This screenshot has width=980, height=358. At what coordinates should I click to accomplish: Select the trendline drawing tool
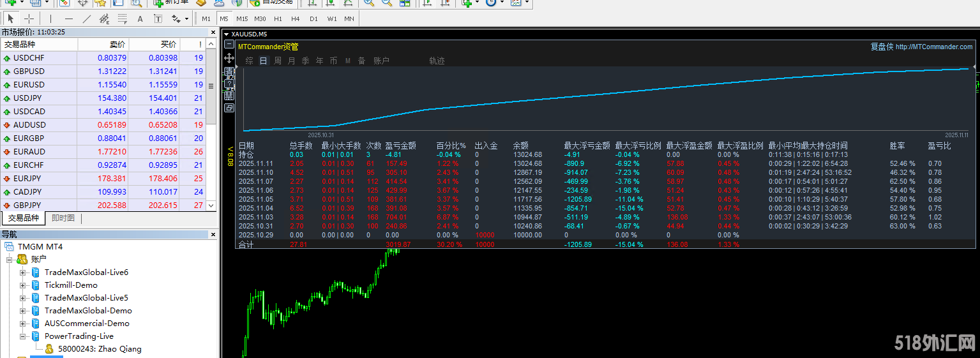[87, 19]
